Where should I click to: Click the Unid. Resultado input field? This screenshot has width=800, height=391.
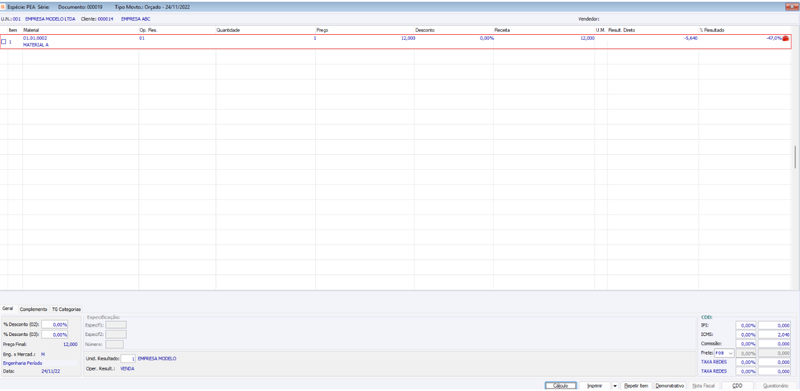128,359
